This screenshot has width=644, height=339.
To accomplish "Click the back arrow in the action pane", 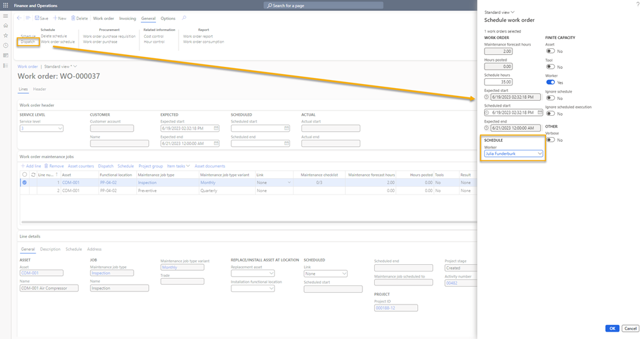I will 19,18.
